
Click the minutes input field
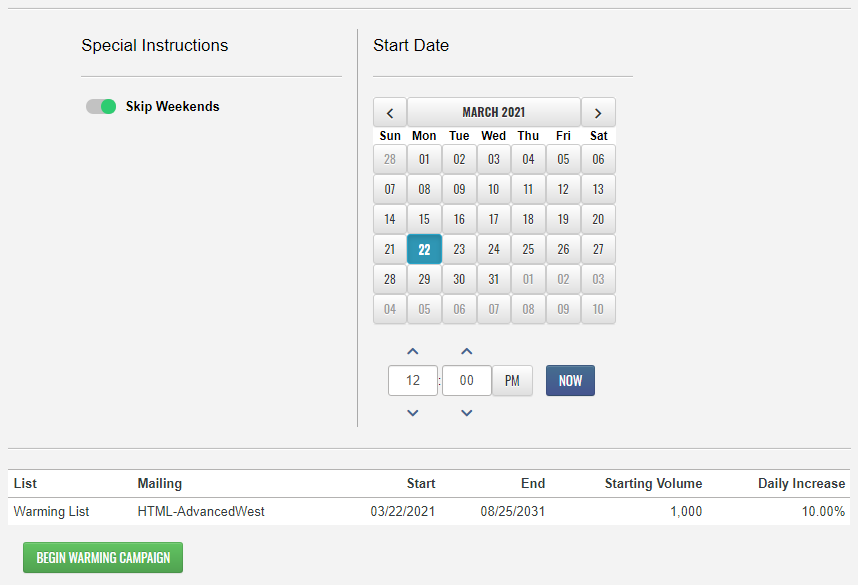tap(466, 381)
